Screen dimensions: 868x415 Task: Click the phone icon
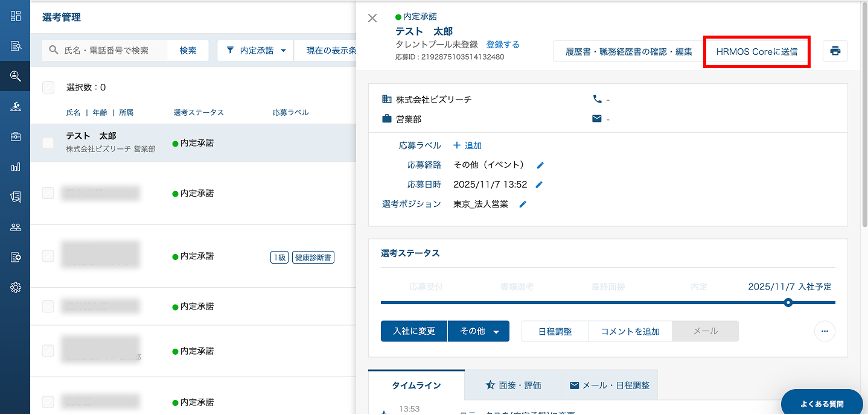pos(597,100)
